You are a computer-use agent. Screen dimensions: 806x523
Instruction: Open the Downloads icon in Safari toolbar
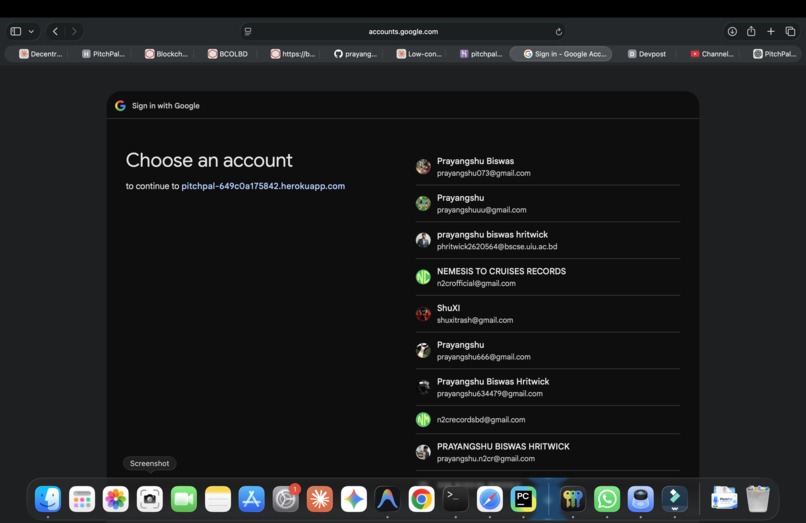pos(732,31)
